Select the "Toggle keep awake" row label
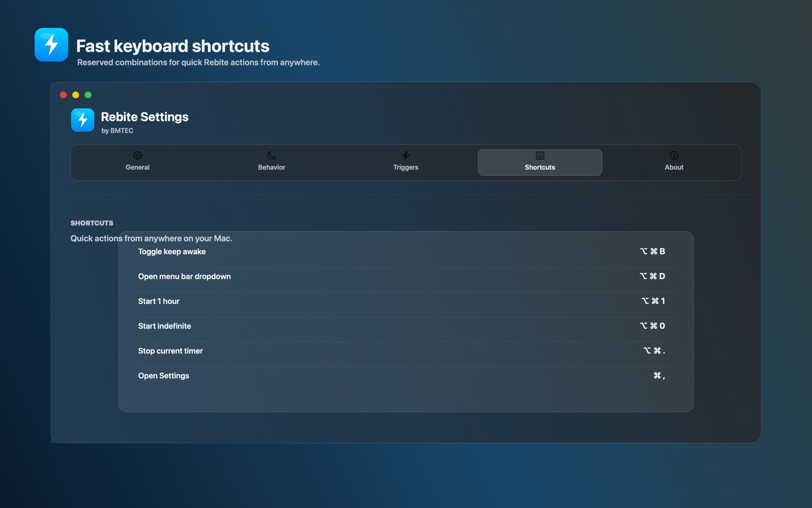812x508 pixels. [x=172, y=251]
